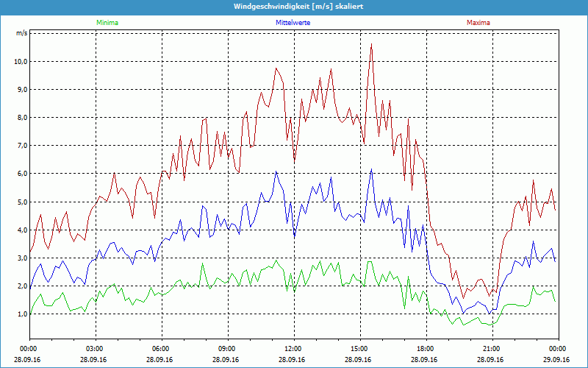Viewport: 588px width, 368px height.
Task: Click the '1,0' y-axis value
Action: [22, 314]
